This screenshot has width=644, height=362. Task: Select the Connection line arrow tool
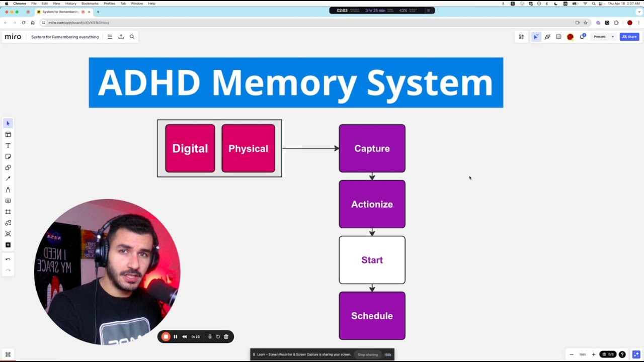tap(8, 178)
